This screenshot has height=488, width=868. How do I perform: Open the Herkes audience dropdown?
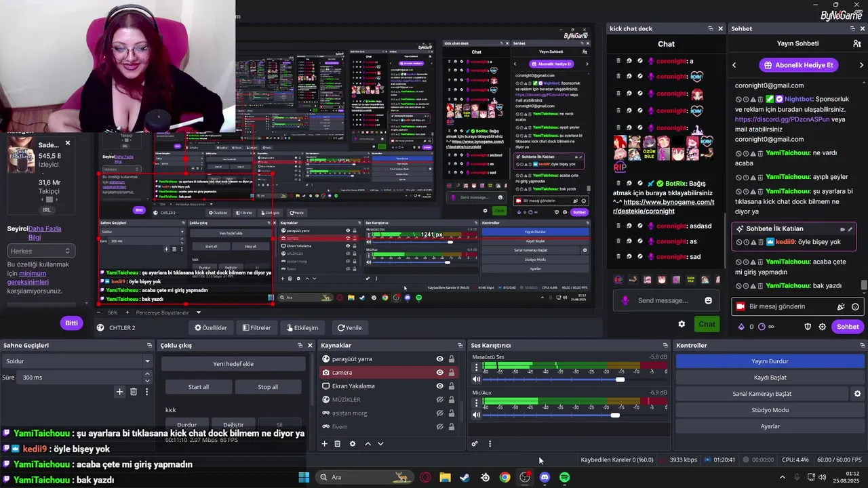tap(41, 251)
